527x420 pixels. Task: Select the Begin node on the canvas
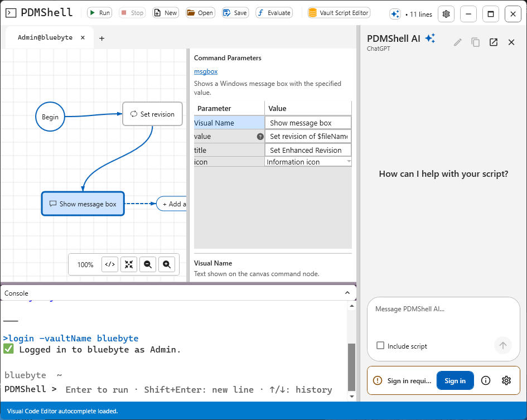point(50,117)
